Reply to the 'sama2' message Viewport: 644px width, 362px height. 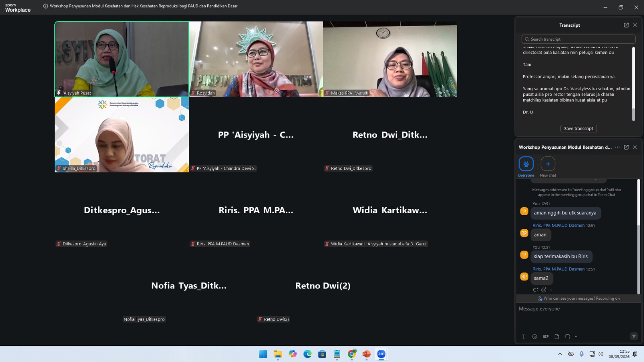click(x=535, y=290)
